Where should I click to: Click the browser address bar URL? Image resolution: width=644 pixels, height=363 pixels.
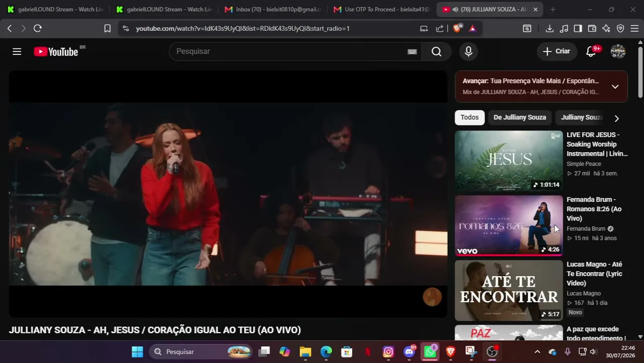[242, 28]
